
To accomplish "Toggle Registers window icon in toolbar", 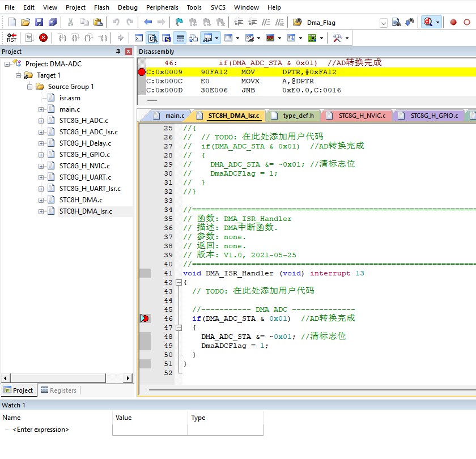I will pos(180,38).
